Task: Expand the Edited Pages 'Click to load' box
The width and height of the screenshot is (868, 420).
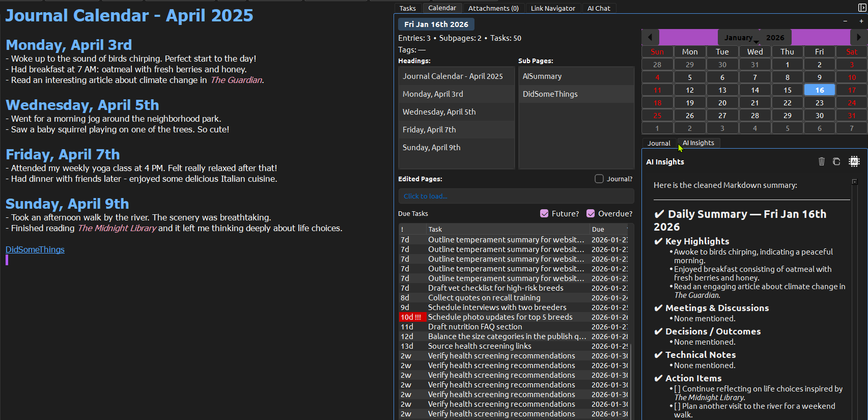Action: pos(516,196)
